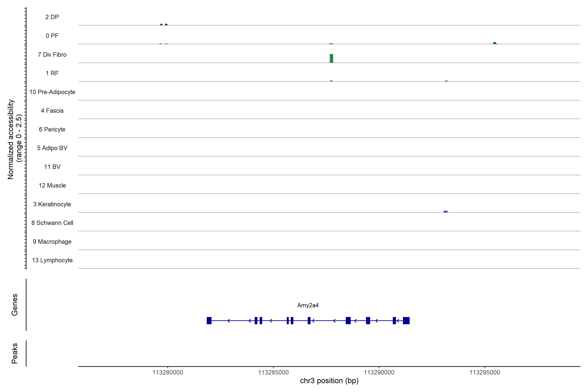Click the 9 Macrophage track label
The height and width of the screenshot is (392, 588).
52,242
